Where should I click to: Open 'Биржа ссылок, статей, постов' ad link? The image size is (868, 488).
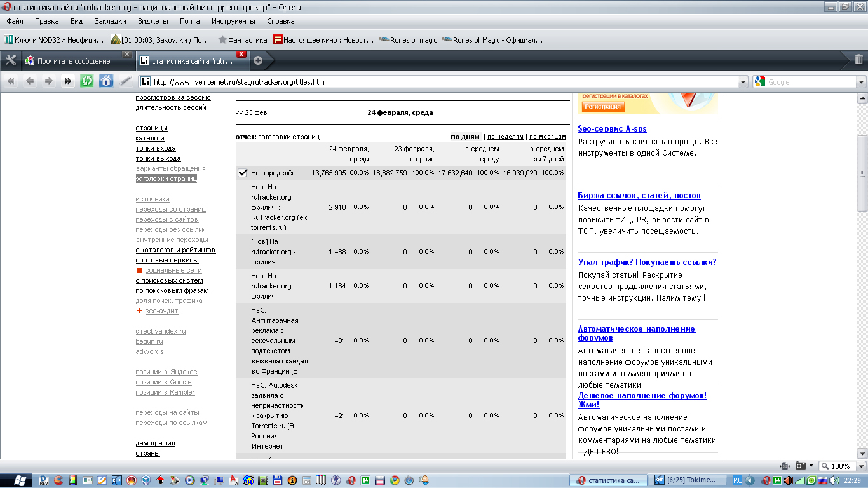click(x=639, y=196)
